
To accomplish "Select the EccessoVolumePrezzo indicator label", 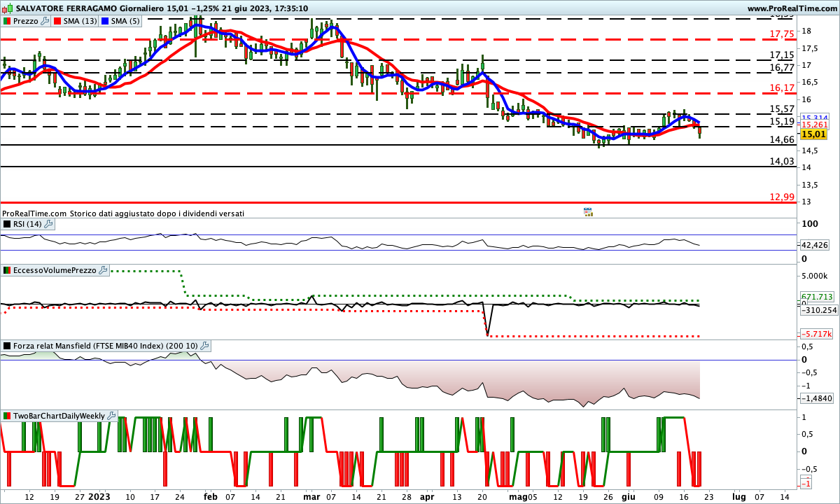I will (55, 269).
